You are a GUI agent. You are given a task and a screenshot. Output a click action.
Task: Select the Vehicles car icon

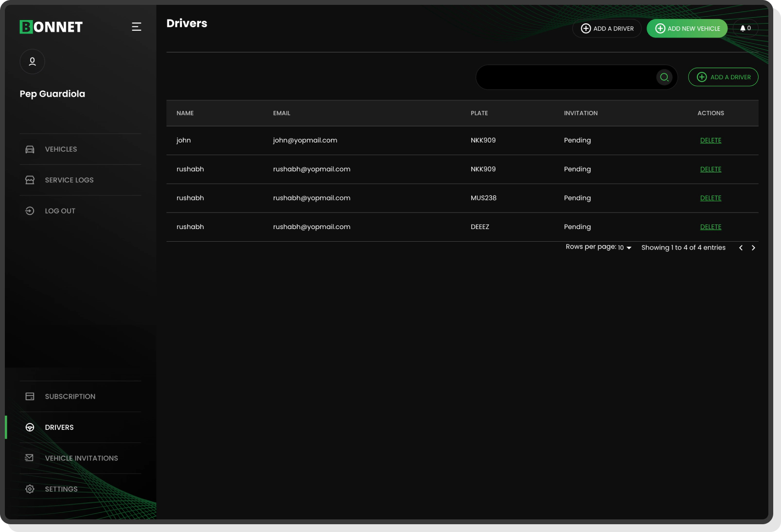point(30,149)
